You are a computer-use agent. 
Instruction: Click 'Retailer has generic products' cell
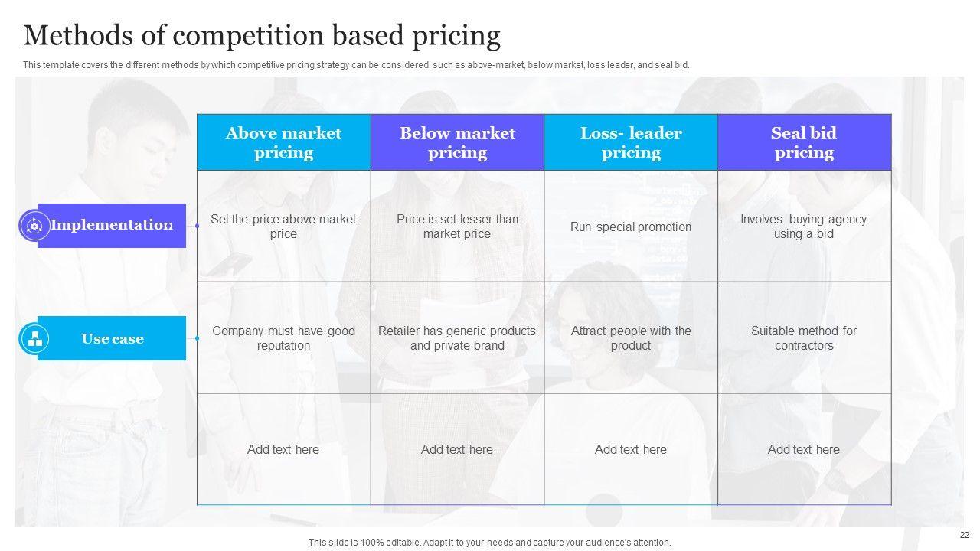tap(457, 338)
